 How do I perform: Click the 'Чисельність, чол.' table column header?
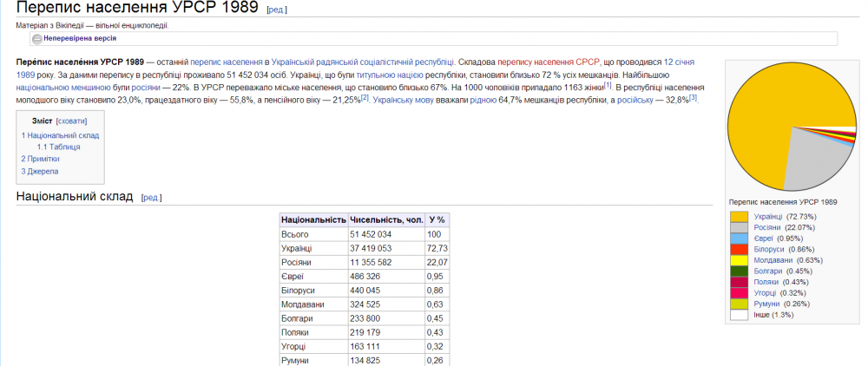385,220
